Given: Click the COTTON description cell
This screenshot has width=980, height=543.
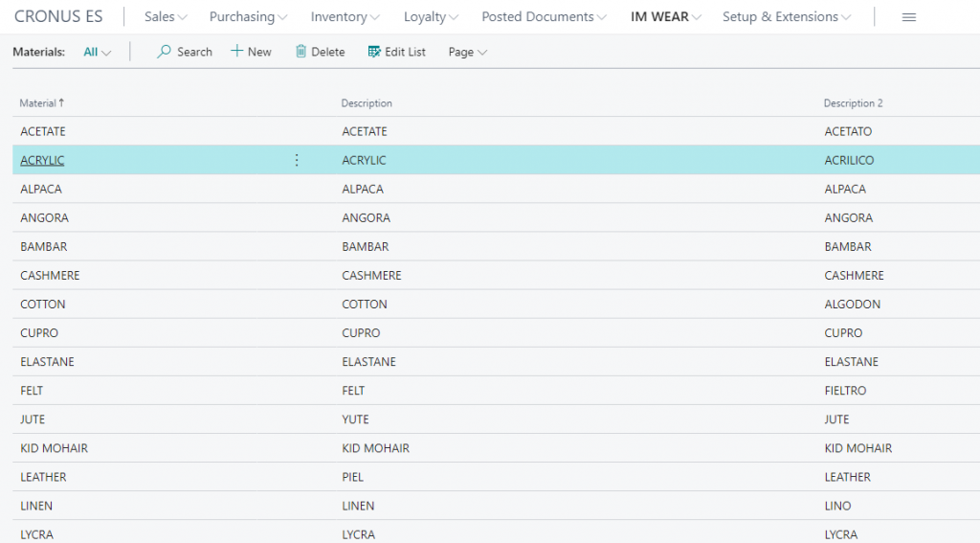Looking at the screenshot, I should coord(365,304).
